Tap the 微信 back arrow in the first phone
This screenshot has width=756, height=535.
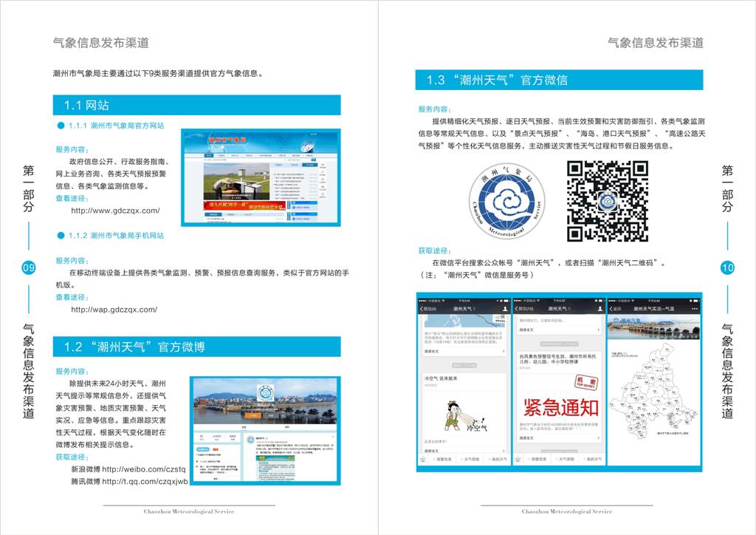[424, 308]
